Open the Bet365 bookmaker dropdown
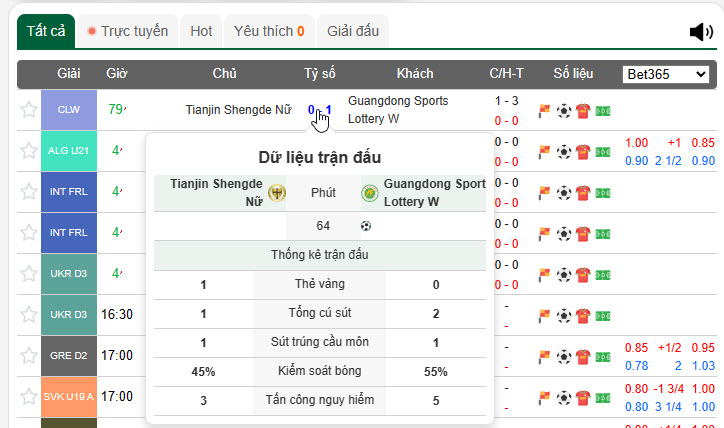Screen dimensions: 724x428 [665, 74]
